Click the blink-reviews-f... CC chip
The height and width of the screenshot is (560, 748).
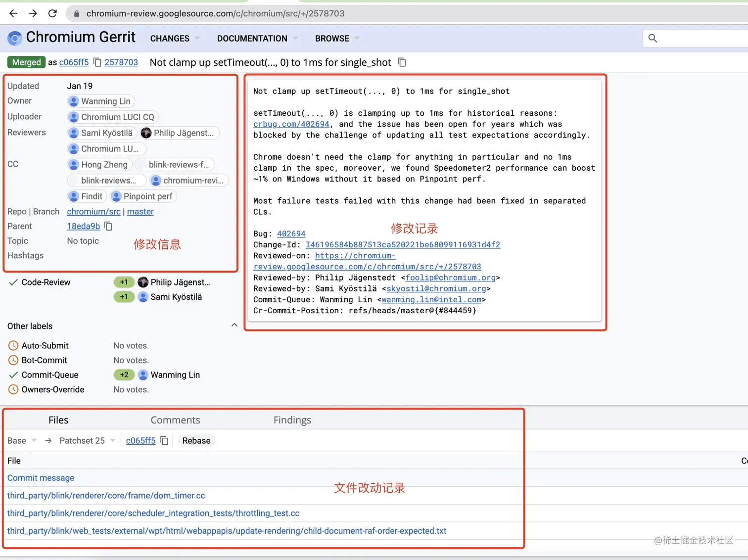[175, 165]
